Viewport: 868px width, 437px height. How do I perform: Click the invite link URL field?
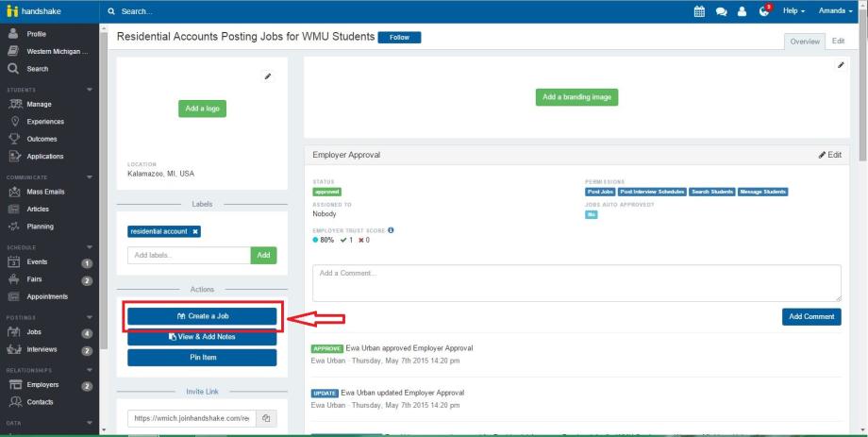192,418
